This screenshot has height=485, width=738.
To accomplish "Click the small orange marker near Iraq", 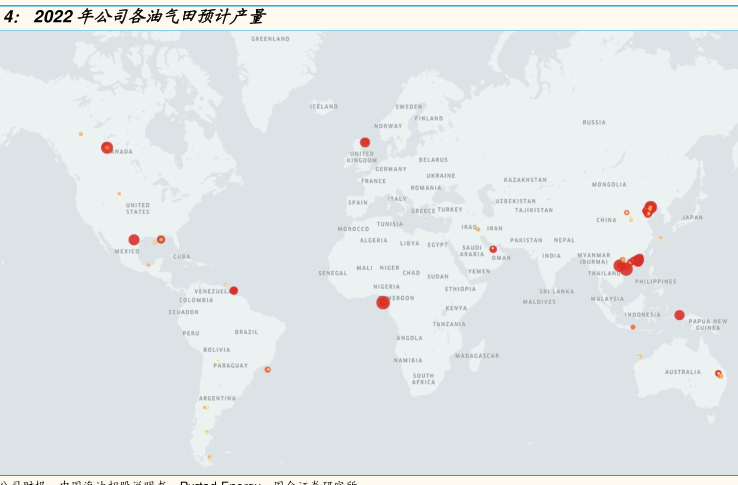I will (478, 229).
